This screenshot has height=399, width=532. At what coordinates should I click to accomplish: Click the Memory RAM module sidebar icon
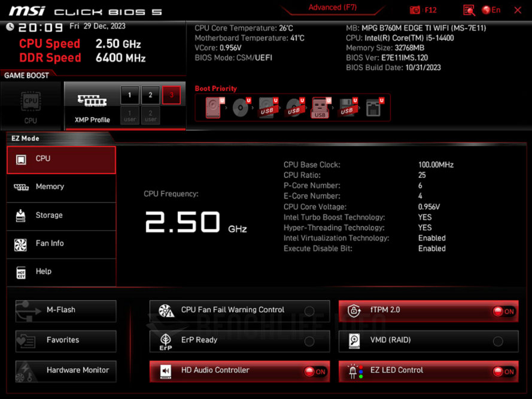(x=21, y=187)
